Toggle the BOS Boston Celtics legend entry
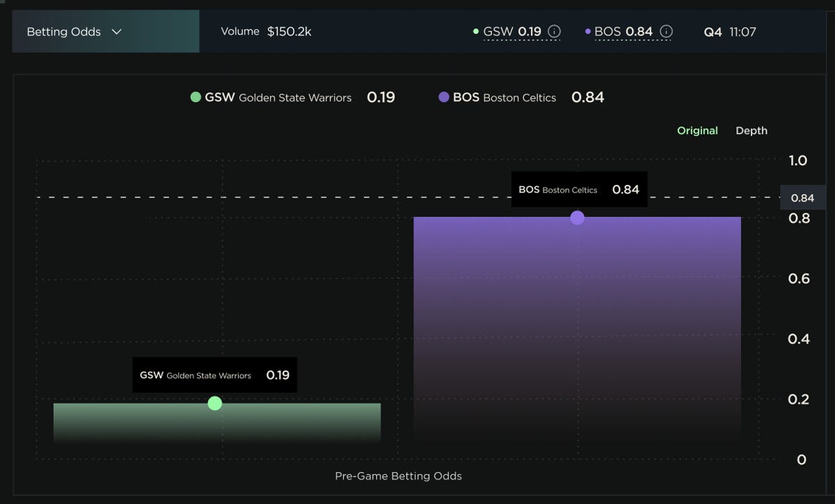Screen dimensions: 835x504 point(521,97)
